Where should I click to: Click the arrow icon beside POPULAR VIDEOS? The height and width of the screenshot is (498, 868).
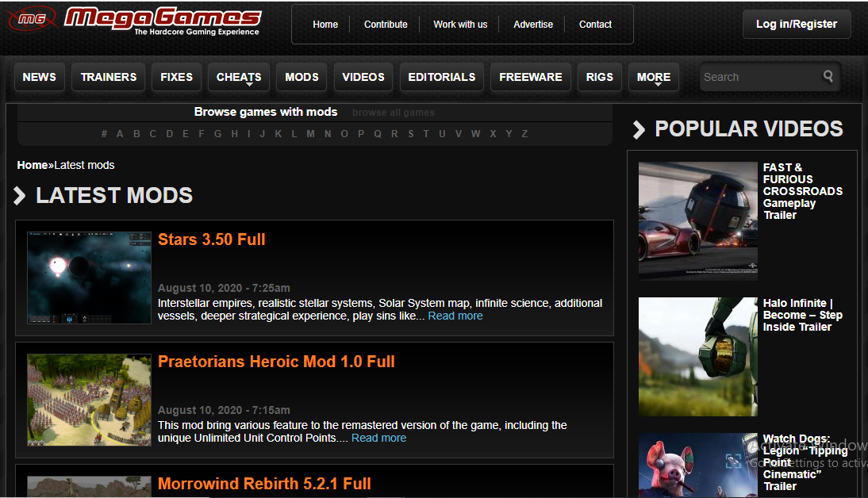(x=637, y=129)
